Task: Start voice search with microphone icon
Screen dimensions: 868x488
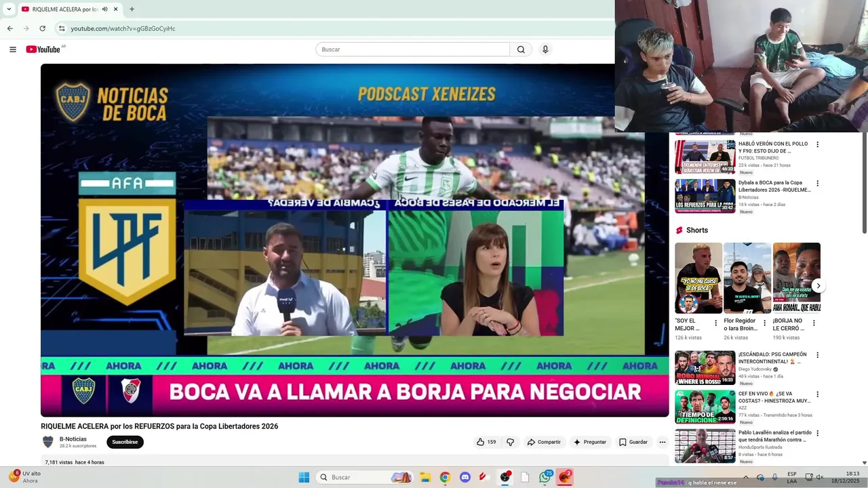Action: click(x=545, y=49)
